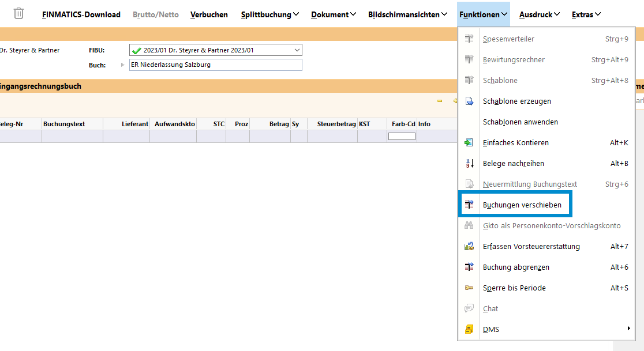This screenshot has width=644, height=351.
Task: Click the FINMATICS-Download button
Action: tap(81, 14)
